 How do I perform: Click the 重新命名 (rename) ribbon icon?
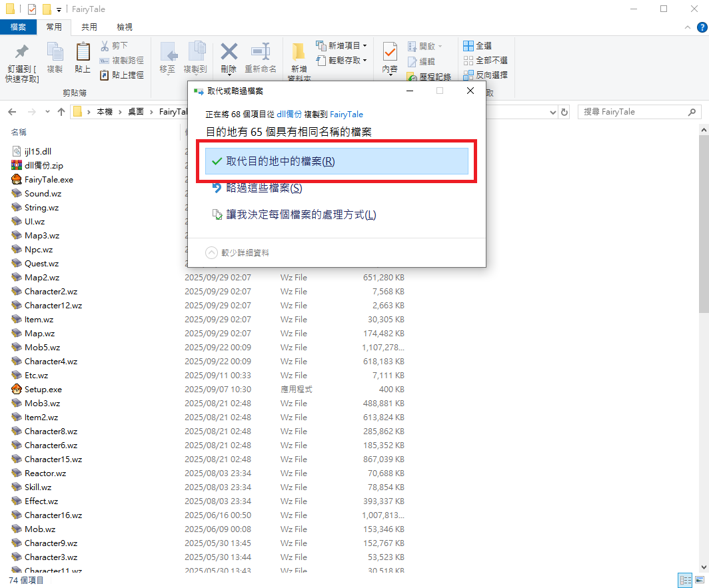coord(260,53)
